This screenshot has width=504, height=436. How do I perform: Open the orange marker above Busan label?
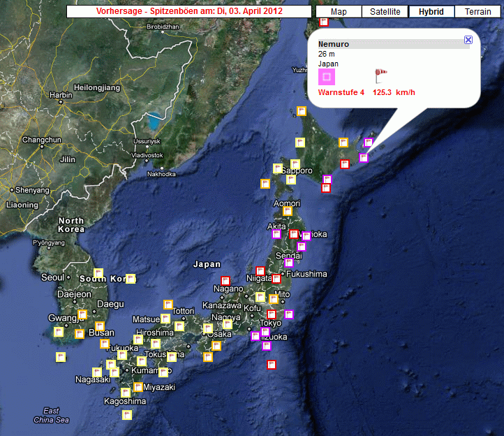point(100,326)
